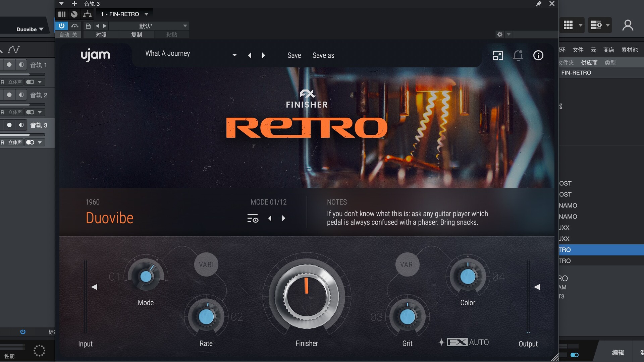The height and width of the screenshot is (362, 644).
Task: Click Save as in the ujam header
Action: [x=323, y=55]
